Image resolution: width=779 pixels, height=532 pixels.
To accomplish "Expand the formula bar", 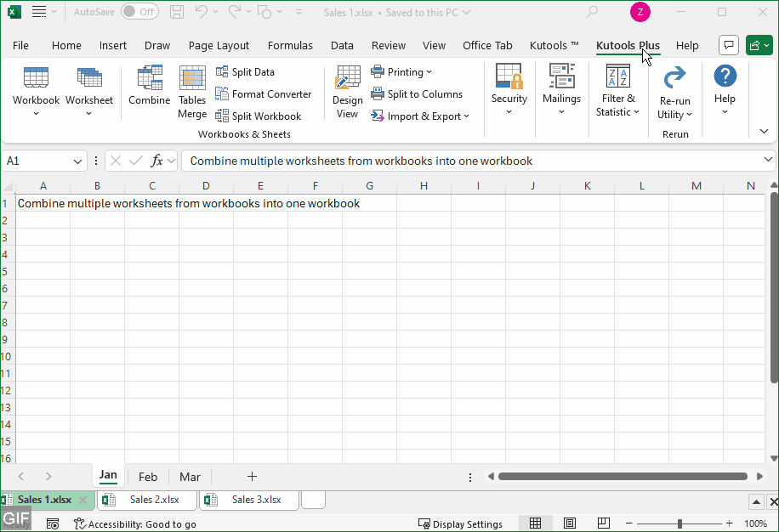I will [768, 159].
